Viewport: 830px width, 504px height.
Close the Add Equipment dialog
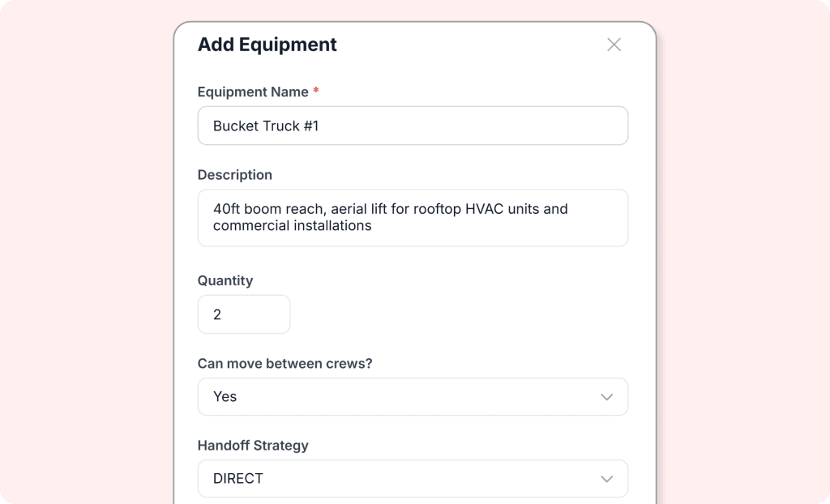point(614,45)
